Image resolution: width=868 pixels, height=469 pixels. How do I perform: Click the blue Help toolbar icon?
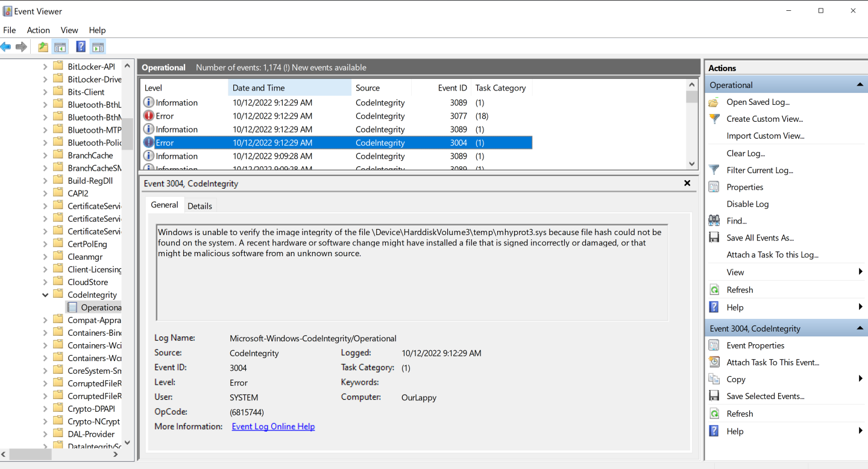pos(81,47)
